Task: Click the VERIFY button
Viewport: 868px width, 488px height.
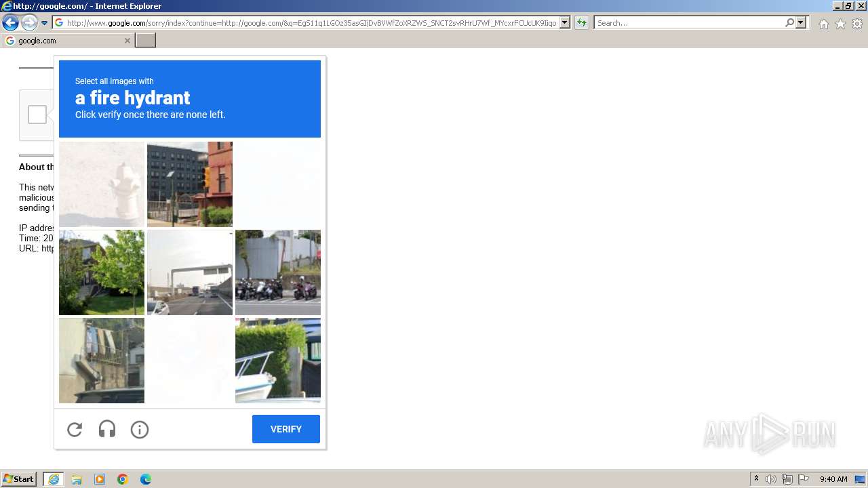Action: tap(286, 429)
